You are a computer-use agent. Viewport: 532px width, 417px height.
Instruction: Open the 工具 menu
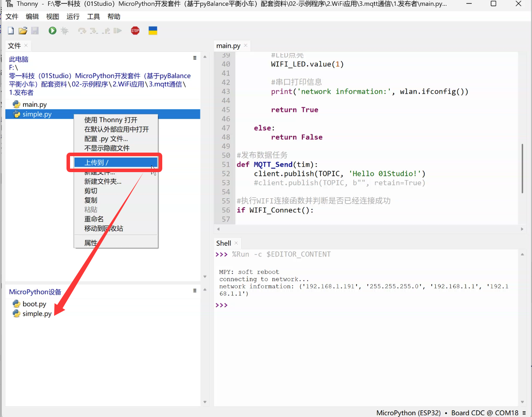click(x=94, y=16)
